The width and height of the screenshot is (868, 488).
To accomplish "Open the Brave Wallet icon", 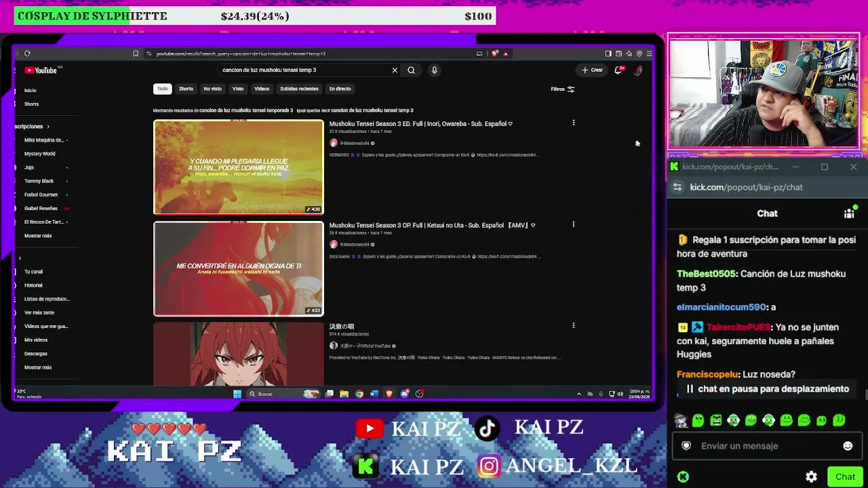I will tap(619, 54).
